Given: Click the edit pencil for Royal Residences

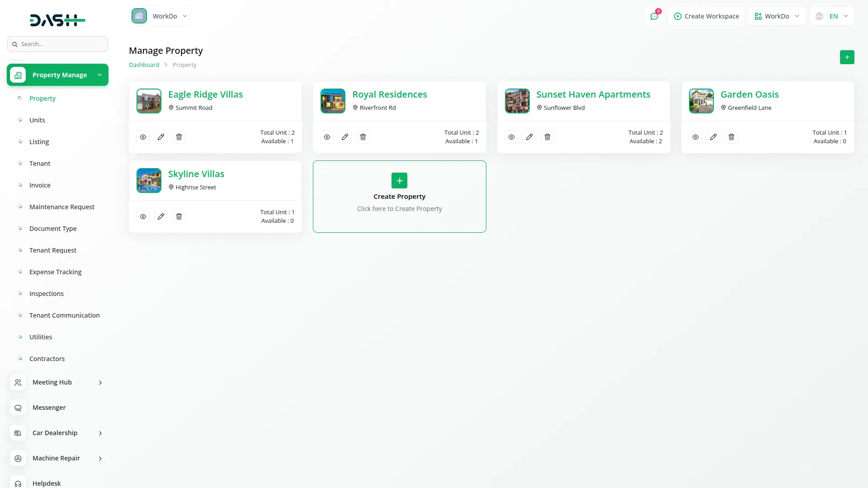Looking at the screenshot, I should (345, 137).
